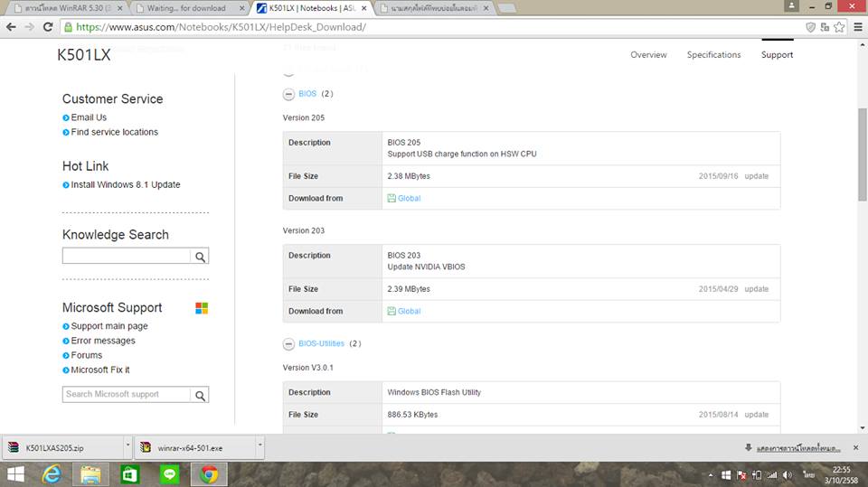
Task: Click the address bar URL
Action: (x=221, y=26)
